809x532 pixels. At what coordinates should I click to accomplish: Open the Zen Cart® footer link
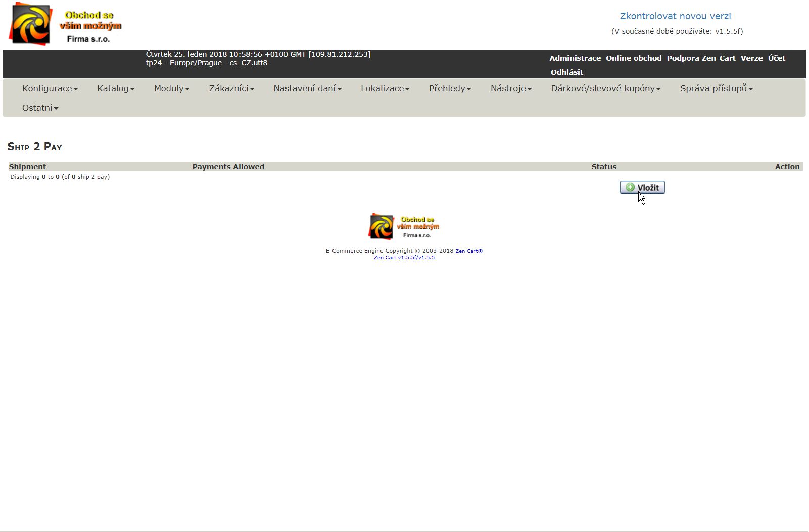coord(469,251)
